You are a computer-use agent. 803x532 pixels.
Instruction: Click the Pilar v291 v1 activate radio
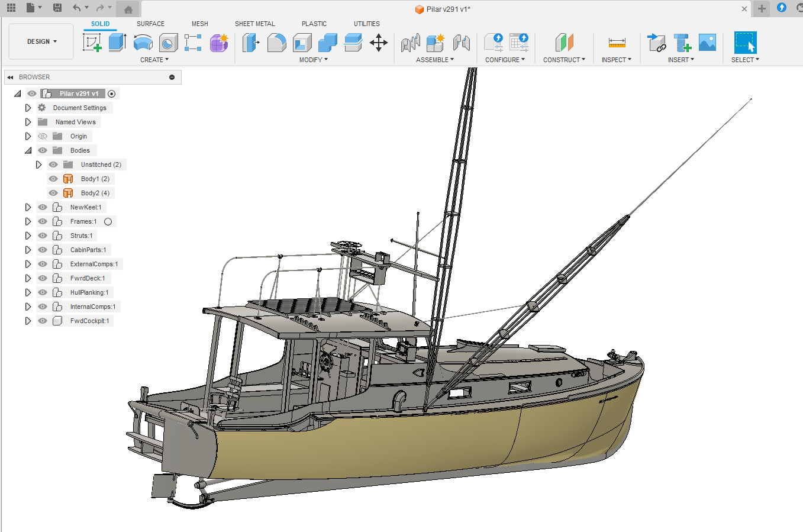(x=112, y=93)
